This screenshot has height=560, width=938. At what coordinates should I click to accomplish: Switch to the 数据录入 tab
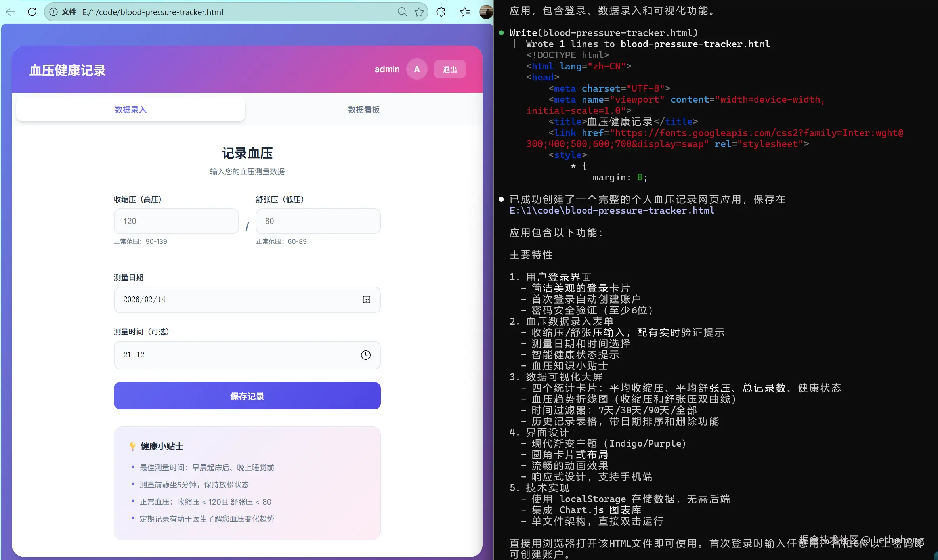[x=131, y=110]
